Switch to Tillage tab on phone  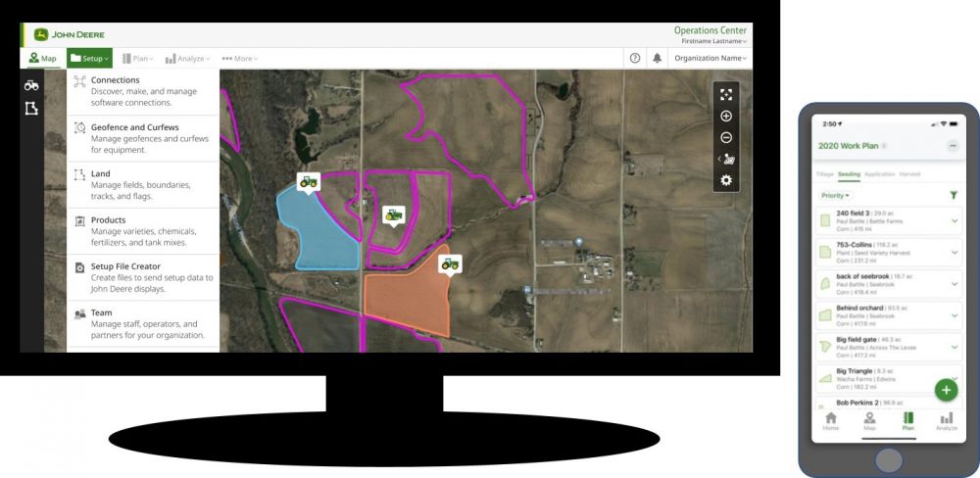click(x=825, y=174)
